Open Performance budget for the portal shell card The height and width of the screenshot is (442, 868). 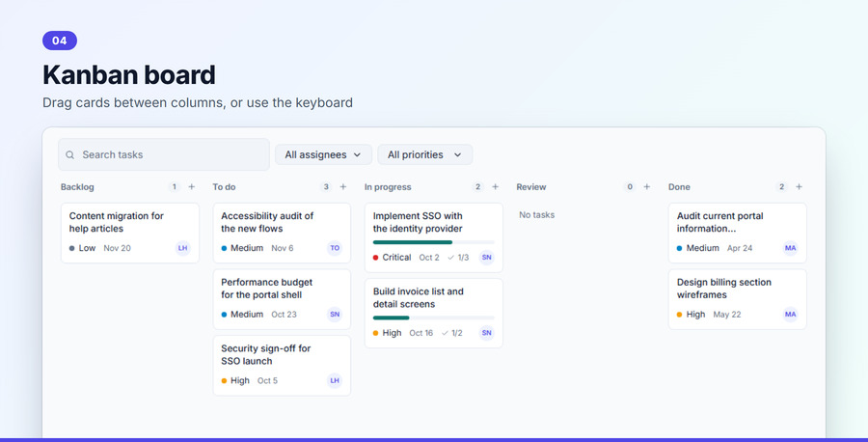click(x=282, y=299)
